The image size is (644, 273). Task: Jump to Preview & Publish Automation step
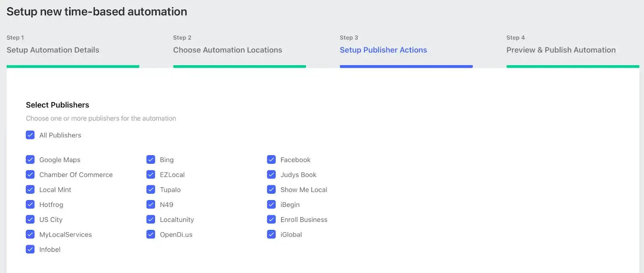561,50
